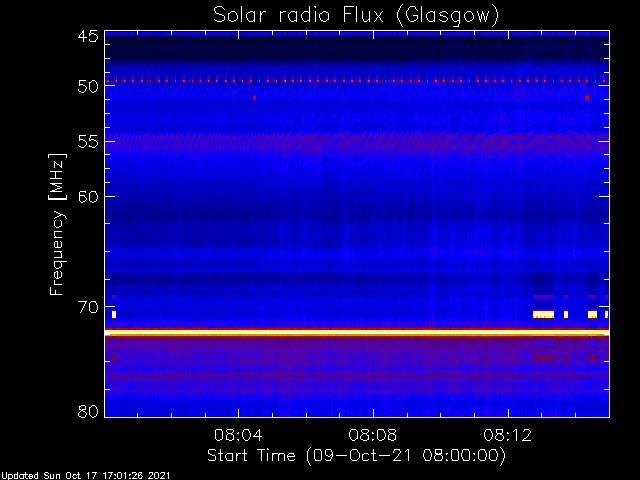Click the "Frequency [MHz]" axis label
This screenshot has height=480, width=640.
point(57,224)
